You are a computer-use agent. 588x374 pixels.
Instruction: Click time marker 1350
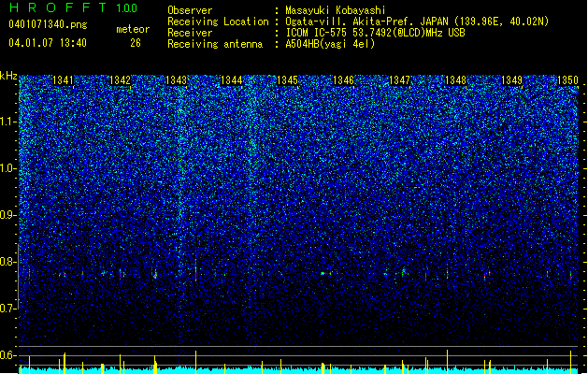coord(567,80)
